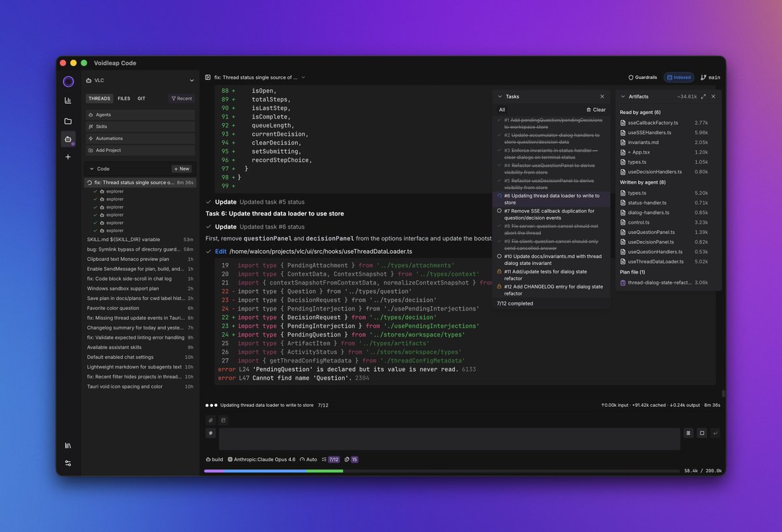
Task: Click into the message input field
Action: click(x=450, y=439)
